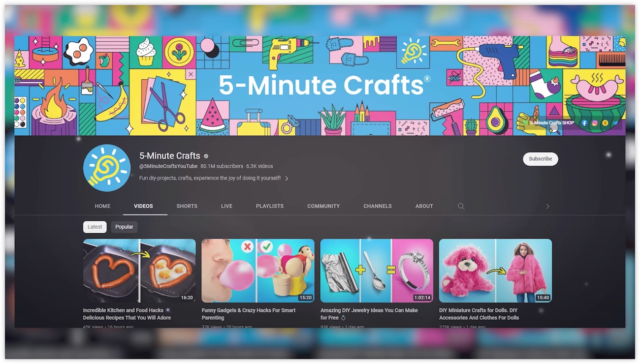Open the bubble gum Funny Gadgets video thumbnail

coord(258,271)
